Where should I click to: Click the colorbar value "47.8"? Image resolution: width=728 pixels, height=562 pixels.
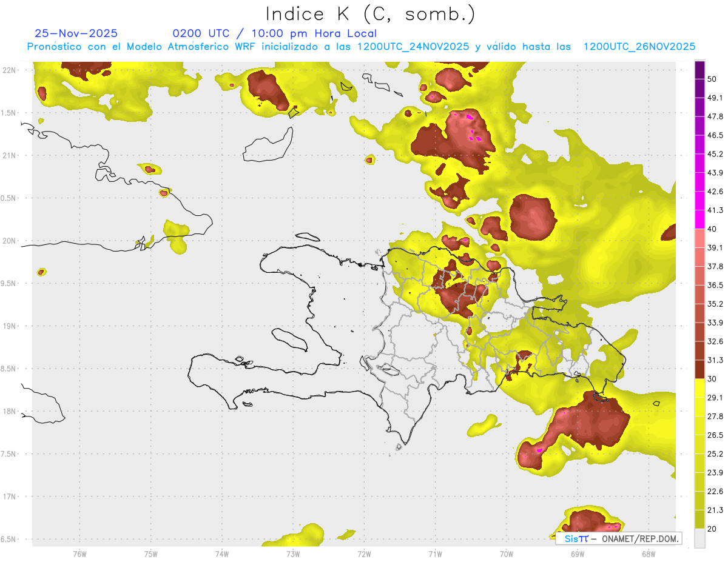[x=715, y=116]
